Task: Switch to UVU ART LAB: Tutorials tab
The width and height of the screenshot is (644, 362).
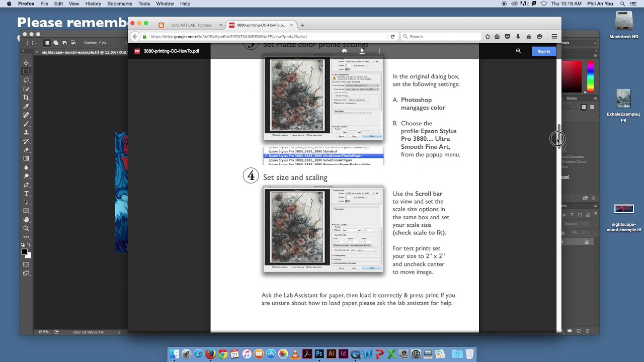Action: pyautogui.click(x=191, y=25)
